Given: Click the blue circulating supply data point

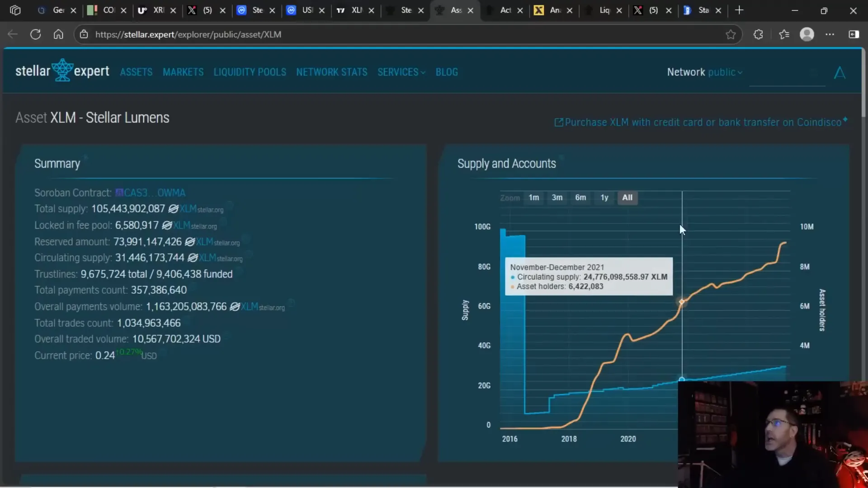Looking at the screenshot, I should pyautogui.click(x=682, y=379).
